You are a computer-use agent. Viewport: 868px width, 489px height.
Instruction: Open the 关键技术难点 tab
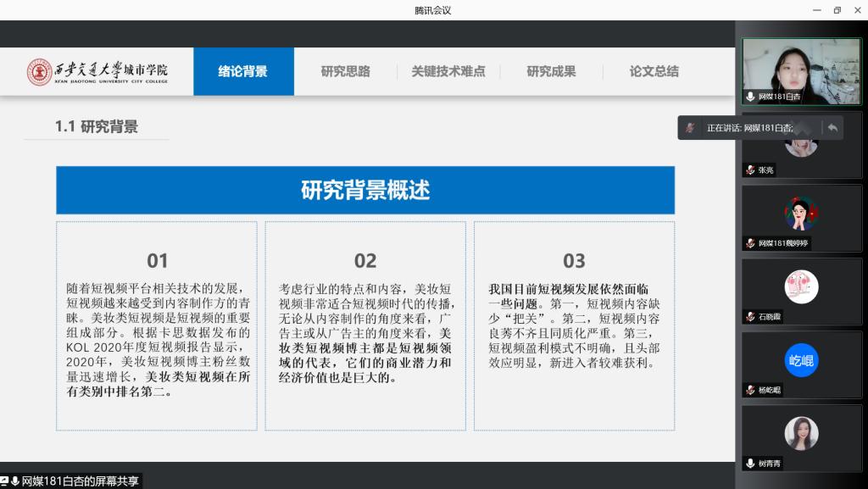click(448, 72)
